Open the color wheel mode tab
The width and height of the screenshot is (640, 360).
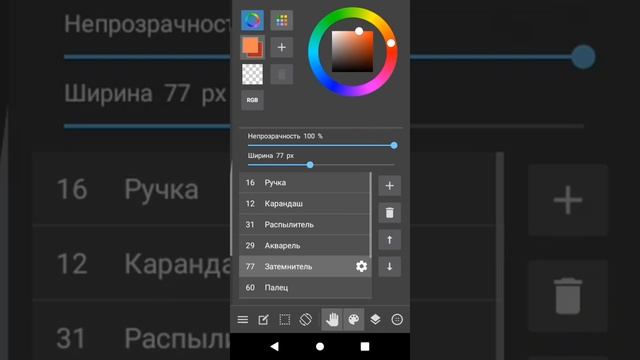pyautogui.click(x=252, y=20)
